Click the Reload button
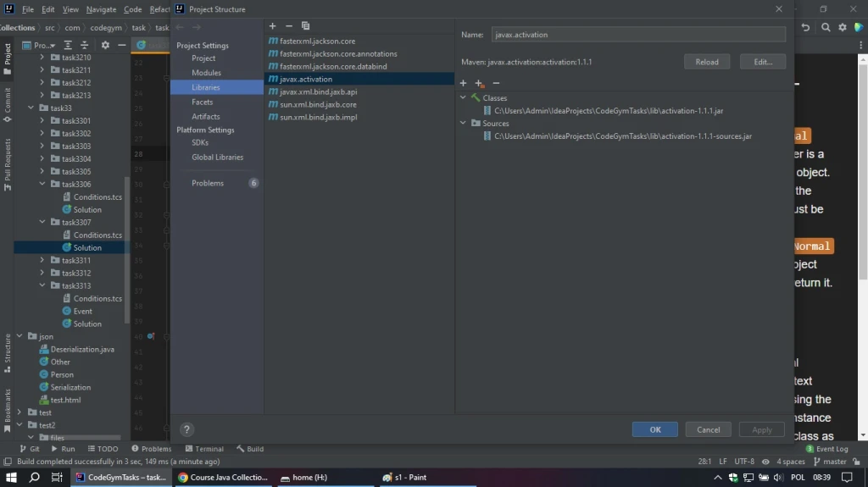Screen dimensions: 868x487 click(x=707, y=62)
